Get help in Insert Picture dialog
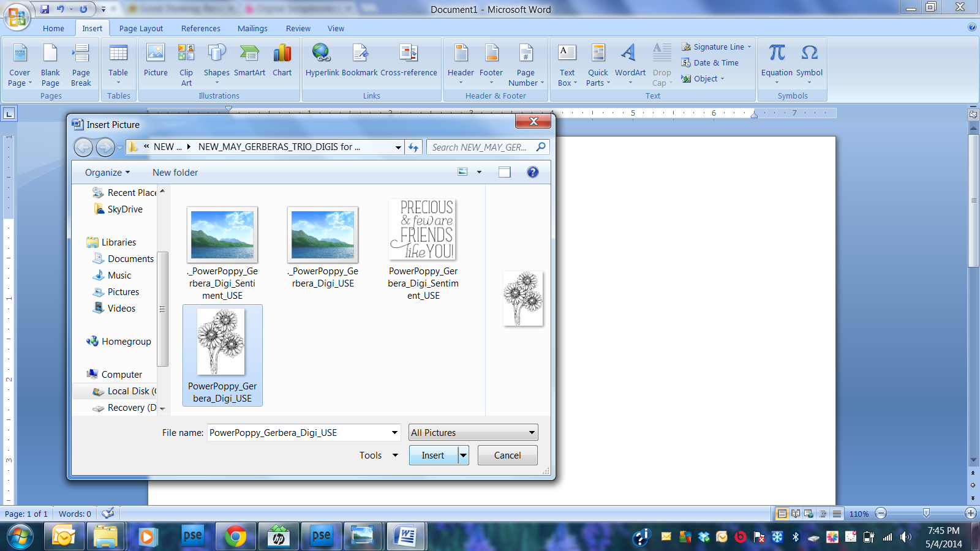Image resolution: width=980 pixels, height=551 pixels. 533,172
